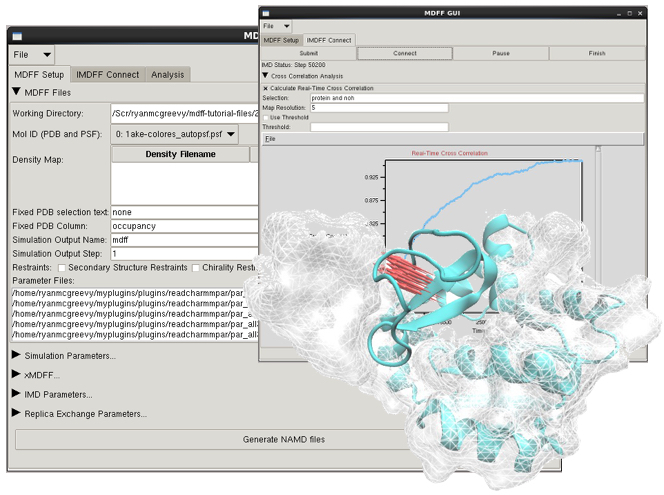Uncheck Calculate Real-Time Cross Correlation

click(x=265, y=88)
